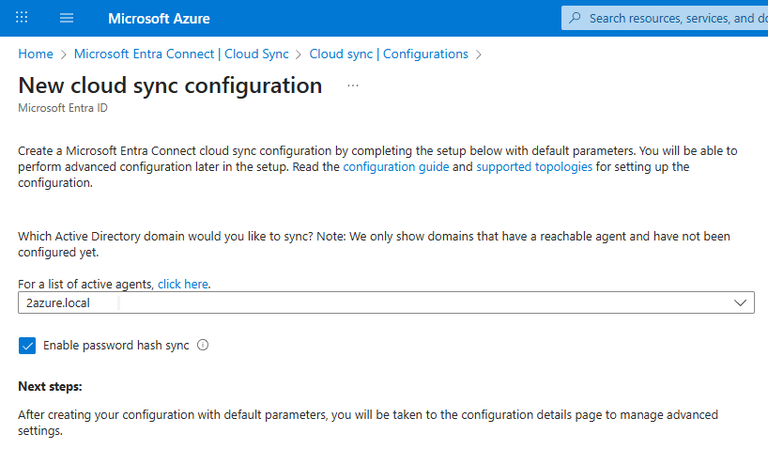Open the supported topologies link
Viewport: 768px width, 449px height.
[534, 167]
